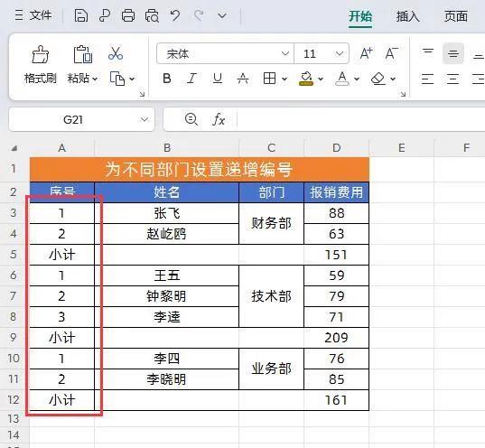Screen dimensions: 485x448
Task: Click the 财务部 merged cell
Action: [x=271, y=223]
